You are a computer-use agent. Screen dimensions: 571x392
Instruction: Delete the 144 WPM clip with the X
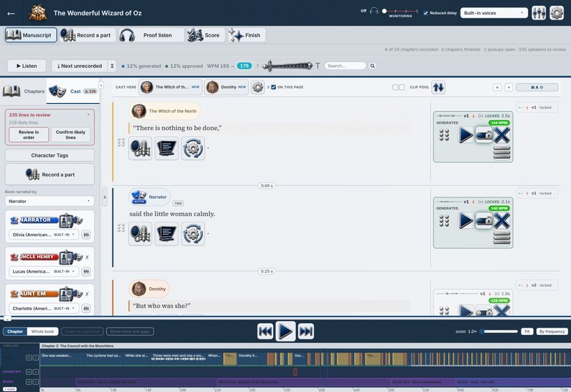click(x=501, y=135)
